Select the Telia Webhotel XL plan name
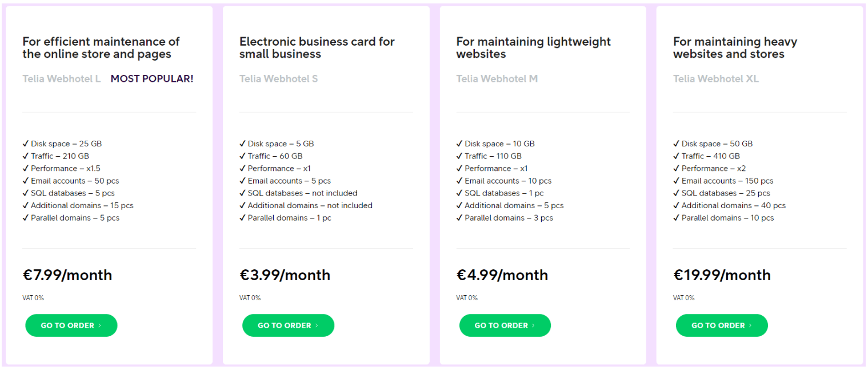Screen dimensions: 868x370 click(716, 79)
